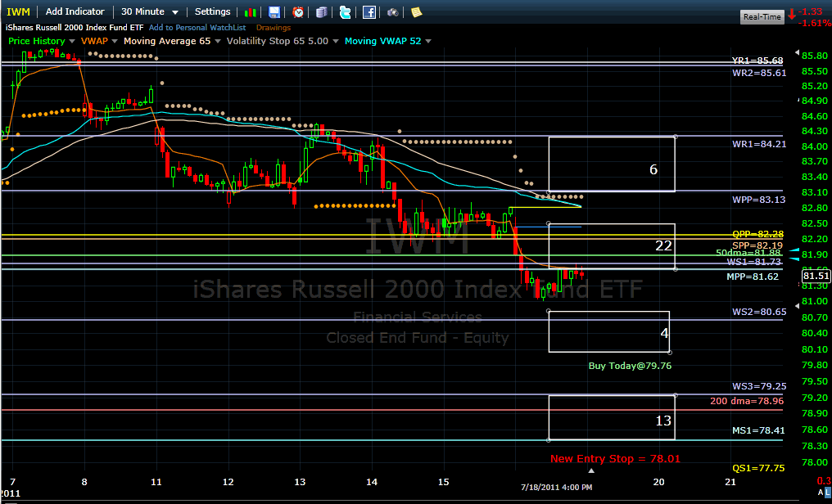Select the current price tag 81.51
This screenshot has width=832, height=504.
[x=816, y=276]
